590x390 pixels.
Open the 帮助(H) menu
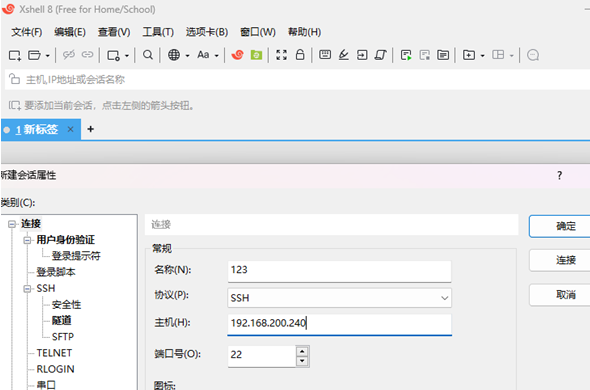[304, 32]
